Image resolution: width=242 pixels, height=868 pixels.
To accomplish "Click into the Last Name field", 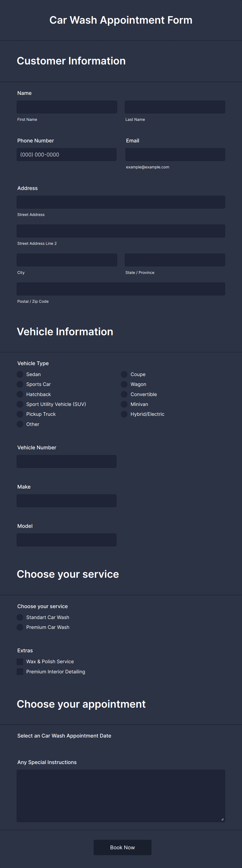I will coord(175,107).
